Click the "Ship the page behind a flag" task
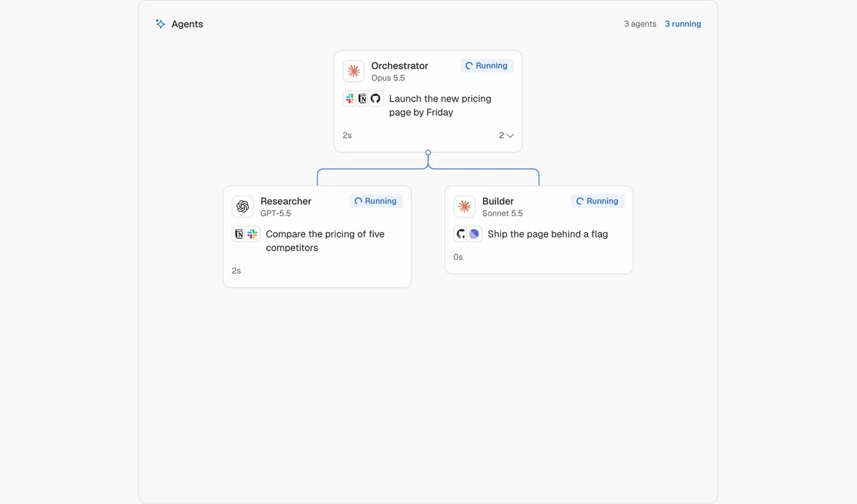This screenshot has width=857, height=504. (x=548, y=234)
